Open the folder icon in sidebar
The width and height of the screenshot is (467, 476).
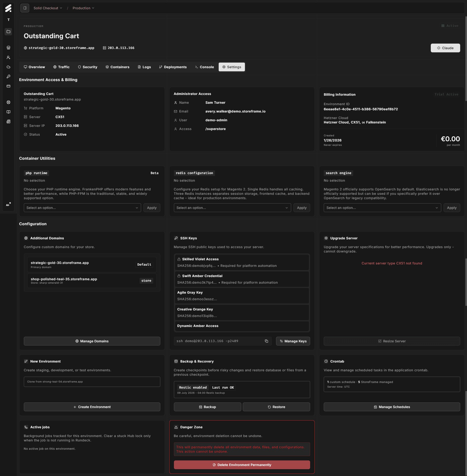point(8,32)
